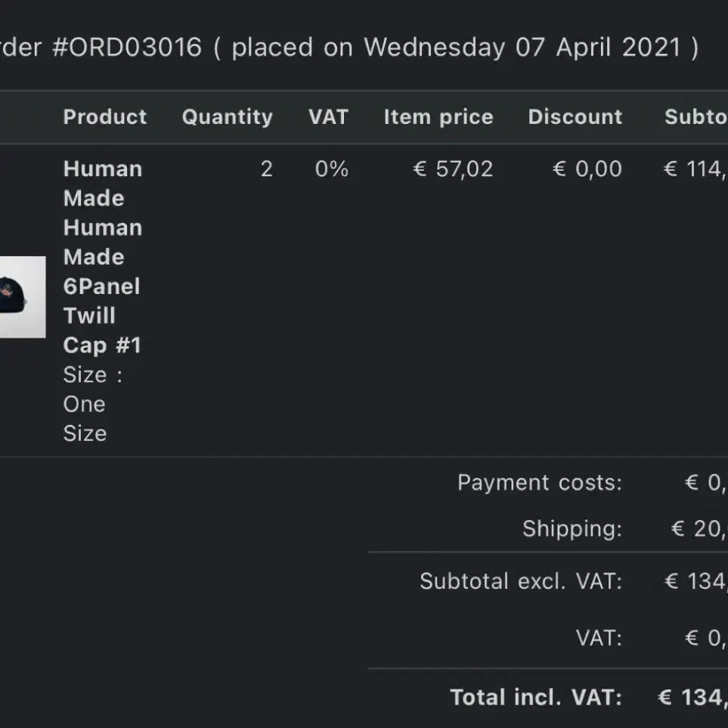Click the Shipping label
The height and width of the screenshot is (728, 728).
click(x=572, y=529)
